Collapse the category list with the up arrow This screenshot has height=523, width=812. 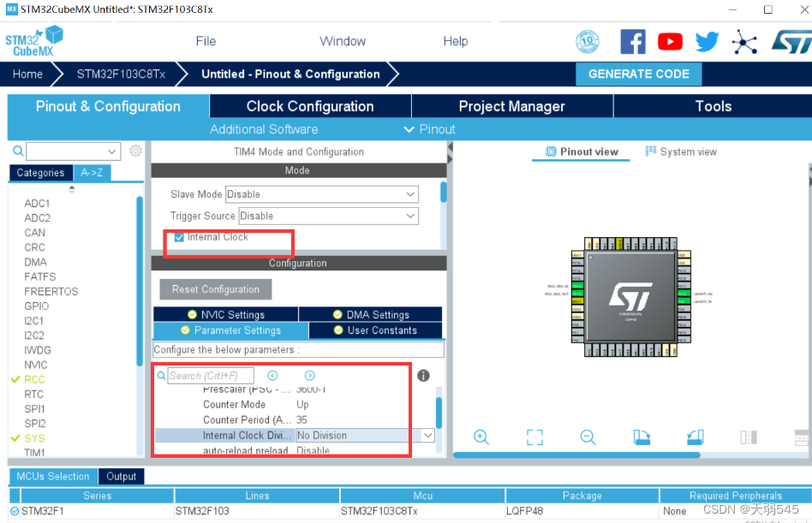click(x=71, y=187)
